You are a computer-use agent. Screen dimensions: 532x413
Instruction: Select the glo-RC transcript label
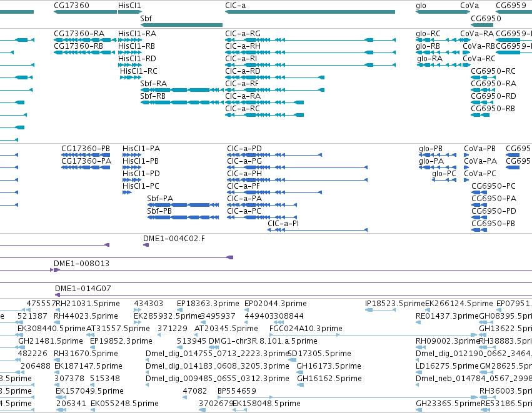[428, 34]
